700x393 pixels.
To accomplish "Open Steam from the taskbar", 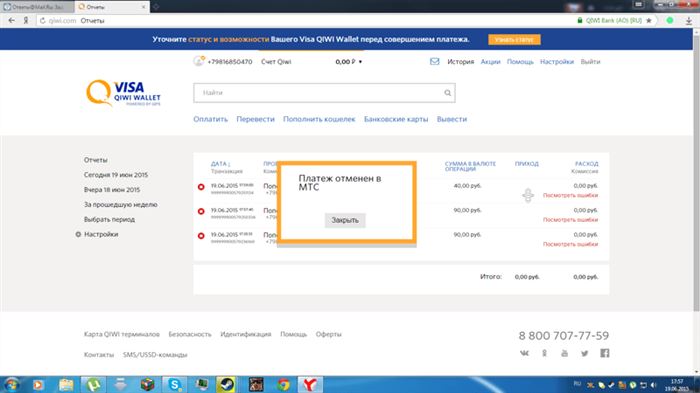I will (226, 385).
